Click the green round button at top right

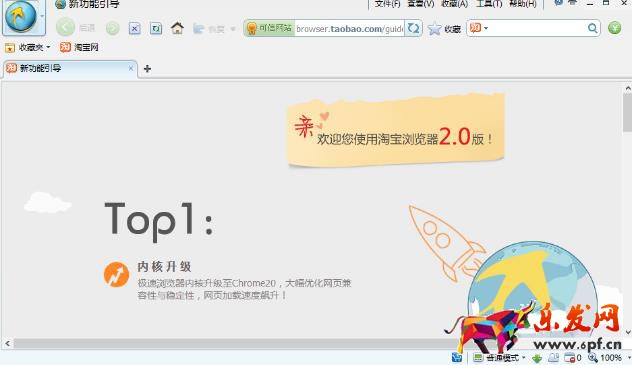click(x=614, y=28)
